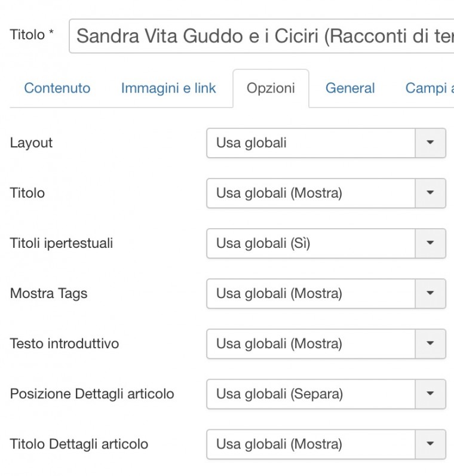Switch to the Contenuto tab

pos(57,88)
